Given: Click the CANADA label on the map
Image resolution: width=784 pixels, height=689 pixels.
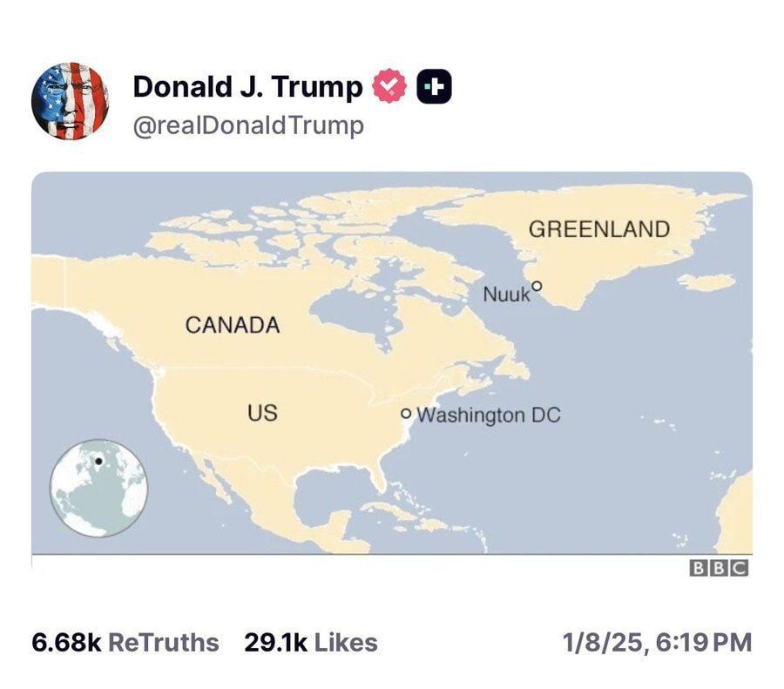Looking at the screenshot, I should (233, 326).
